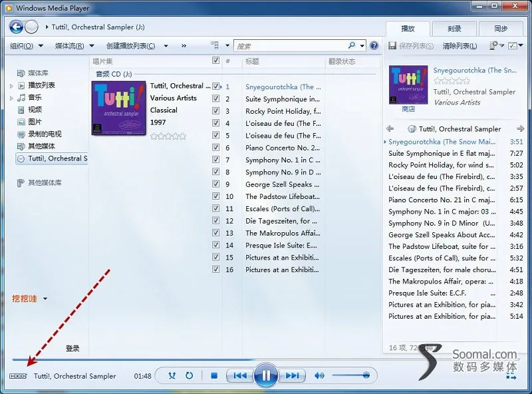
Task: Click the Forward navigation round button
Action: click(x=31, y=27)
